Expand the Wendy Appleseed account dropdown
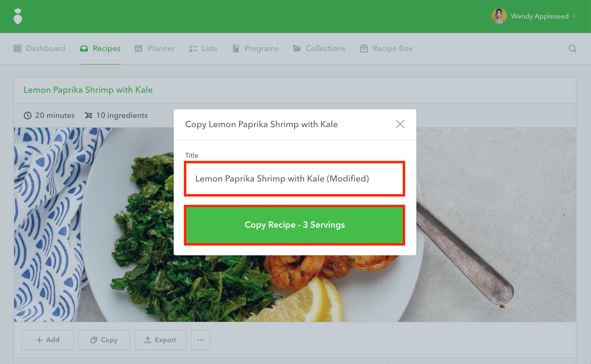591x364 pixels. click(574, 16)
